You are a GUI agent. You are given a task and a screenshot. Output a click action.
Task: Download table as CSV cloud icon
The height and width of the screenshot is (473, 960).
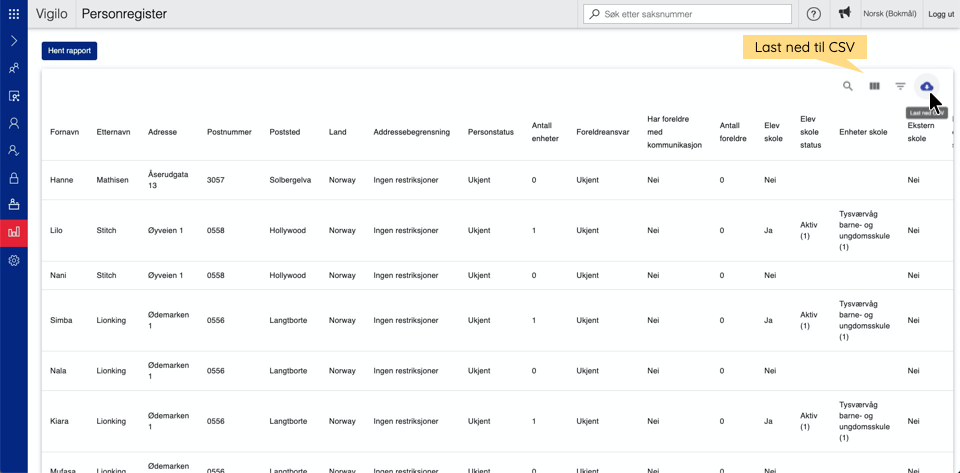pos(927,87)
